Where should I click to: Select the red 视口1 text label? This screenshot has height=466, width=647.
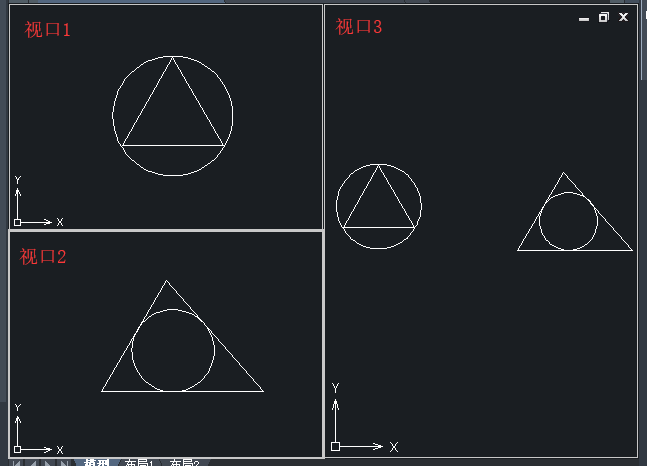pos(48,30)
